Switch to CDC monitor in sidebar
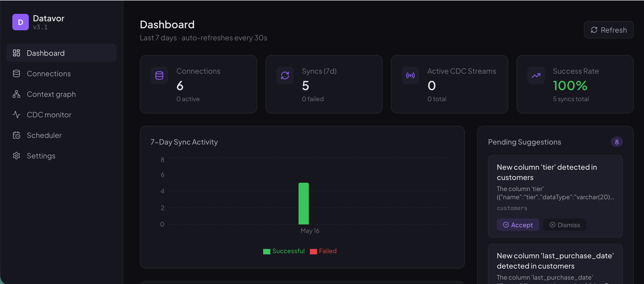Viewport: 644px width, 284px height. pyautogui.click(x=61, y=115)
